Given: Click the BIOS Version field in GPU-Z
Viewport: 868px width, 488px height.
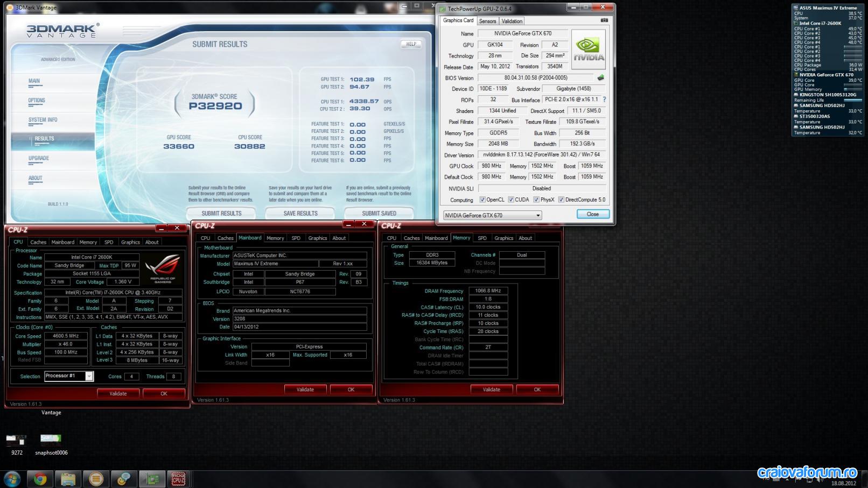Looking at the screenshot, I should [535, 77].
